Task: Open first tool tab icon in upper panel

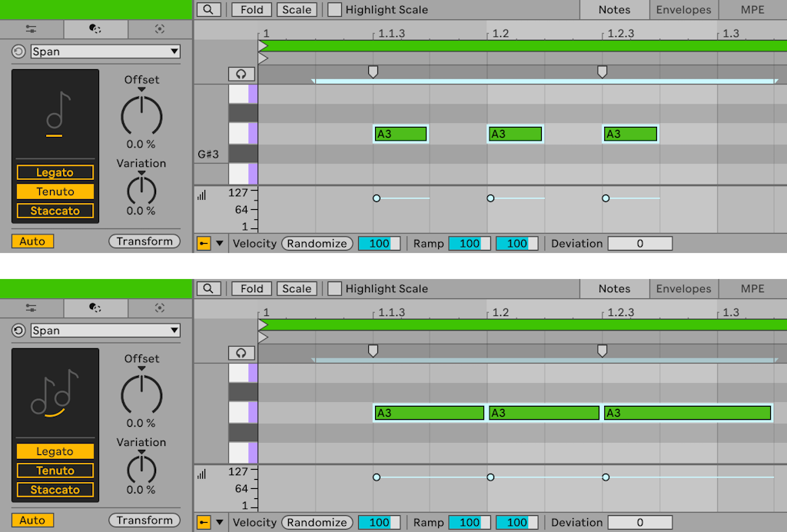Action: [31, 29]
